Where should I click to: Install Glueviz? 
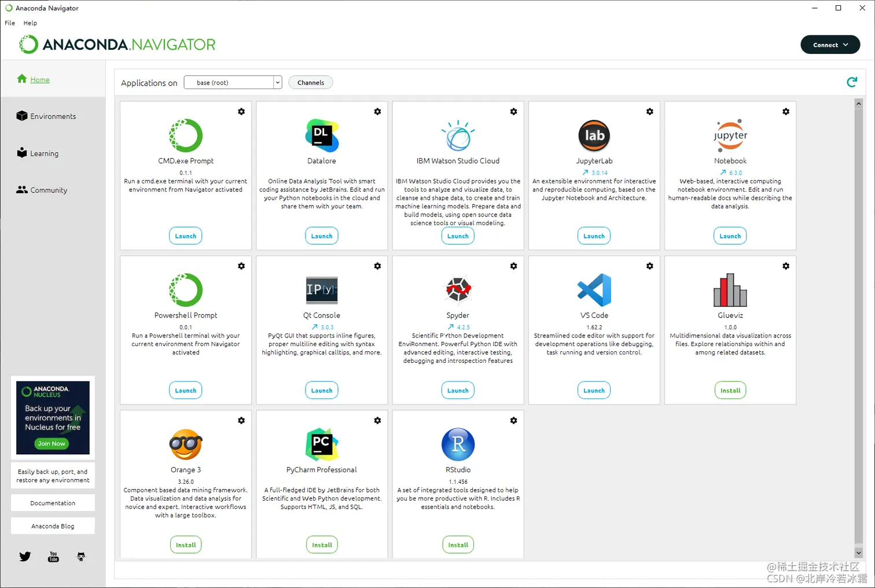730,391
